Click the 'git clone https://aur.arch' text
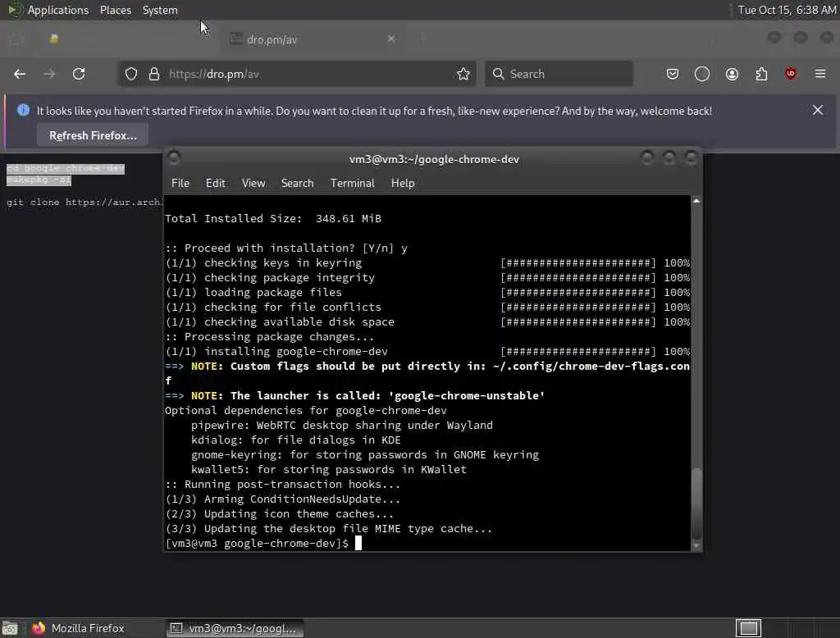Viewport: 840px width, 638px height. tap(84, 202)
